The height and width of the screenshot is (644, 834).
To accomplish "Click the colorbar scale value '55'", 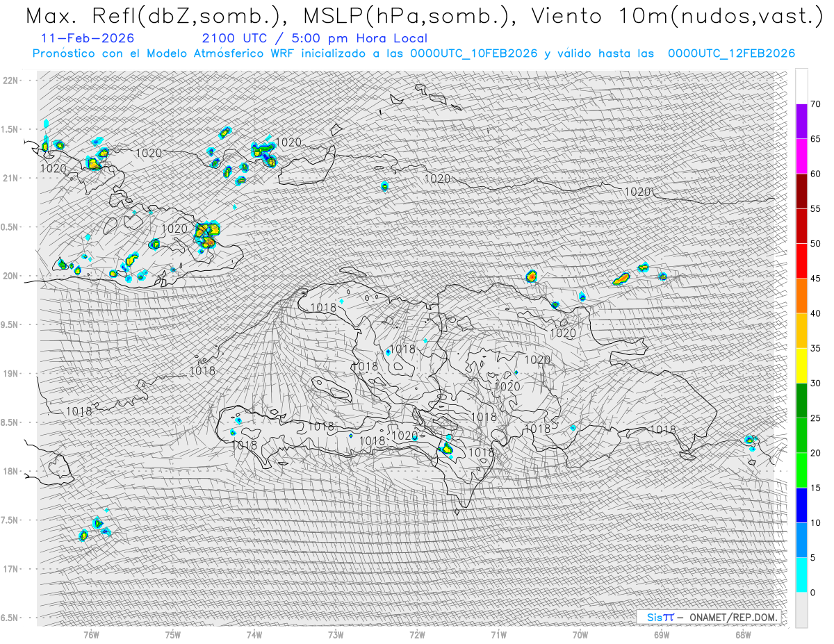I will 815,209.
